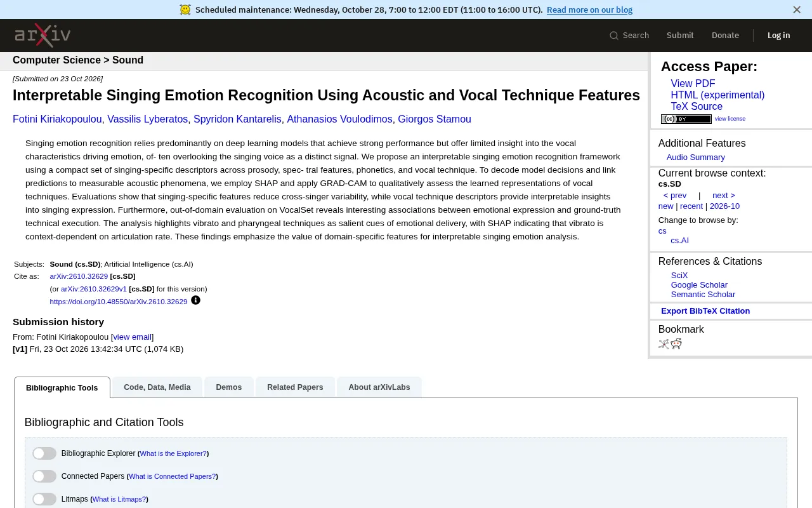The image size is (812, 508).
Task: Browse by cs.AI context
Action: (x=679, y=241)
